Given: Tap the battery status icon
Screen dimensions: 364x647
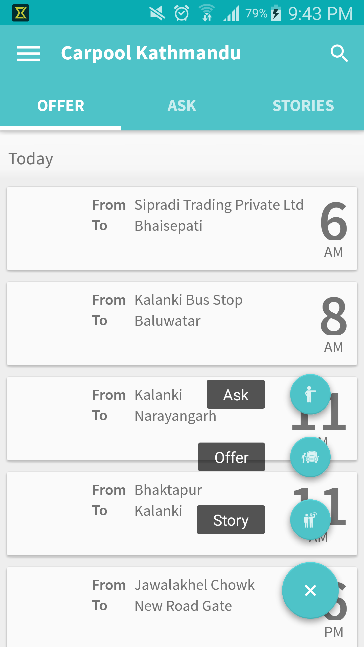Looking at the screenshot, I should pyautogui.click(x=276, y=13).
